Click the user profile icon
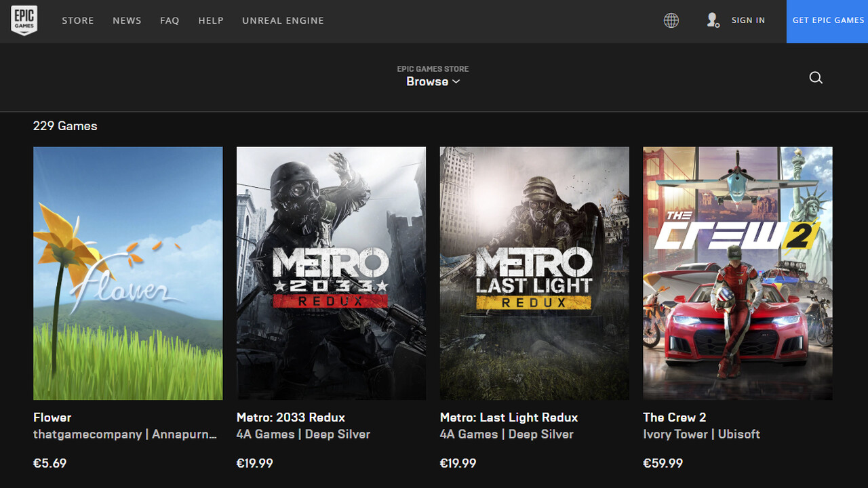The height and width of the screenshot is (488, 868). pos(713,20)
